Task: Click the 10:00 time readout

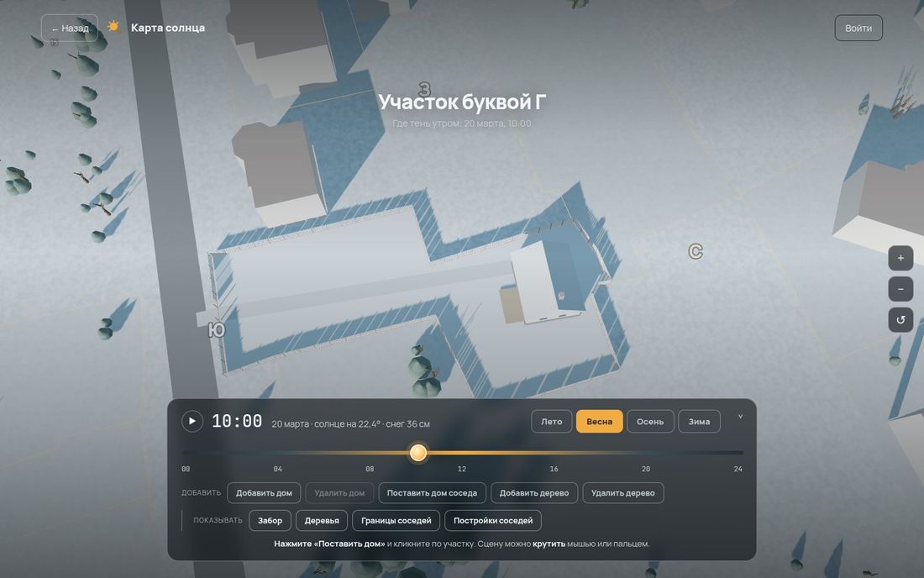Action: 237,421
